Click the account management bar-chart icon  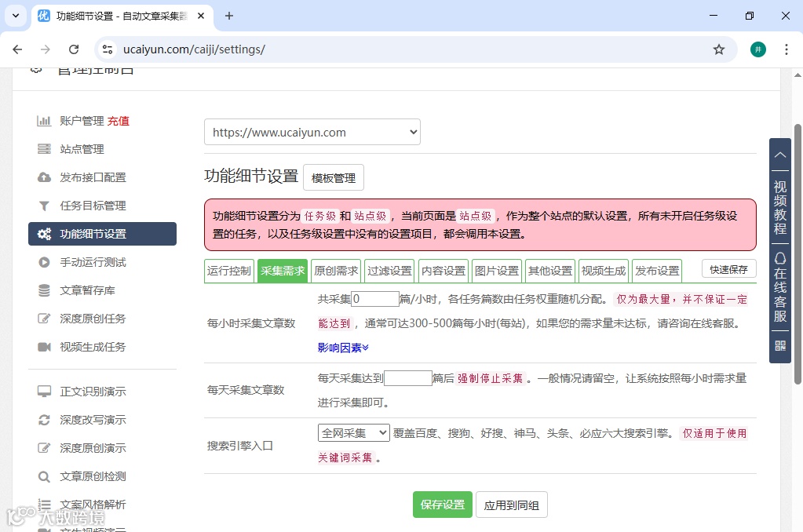pyautogui.click(x=44, y=121)
